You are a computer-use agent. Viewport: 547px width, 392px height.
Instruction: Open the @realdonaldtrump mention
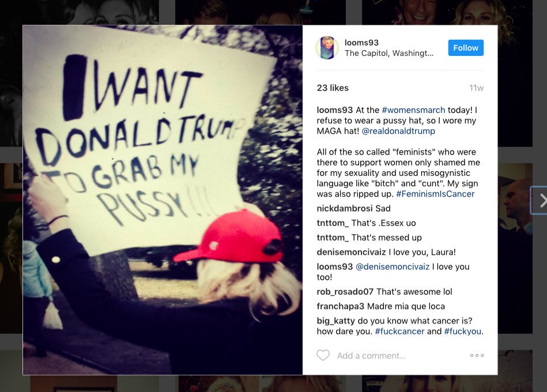(398, 131)
